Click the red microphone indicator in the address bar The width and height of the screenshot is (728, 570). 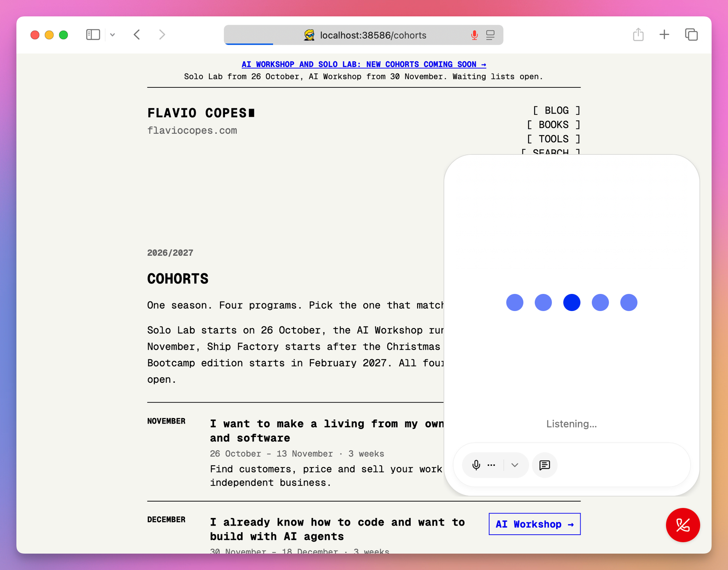[474, 35]
